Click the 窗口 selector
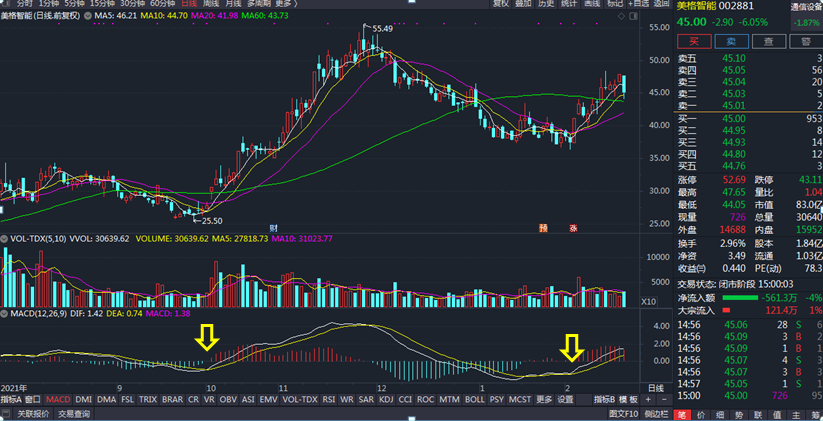 33,399
